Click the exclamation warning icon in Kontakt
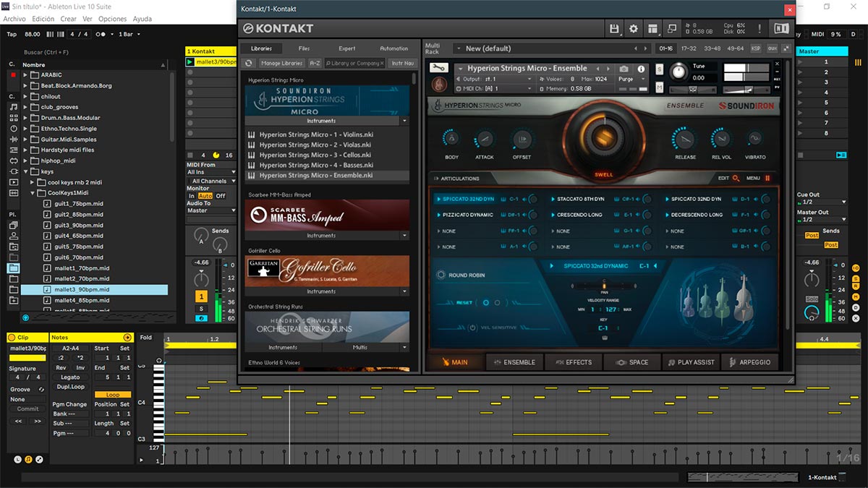The image size is (868, 488). 760,29
